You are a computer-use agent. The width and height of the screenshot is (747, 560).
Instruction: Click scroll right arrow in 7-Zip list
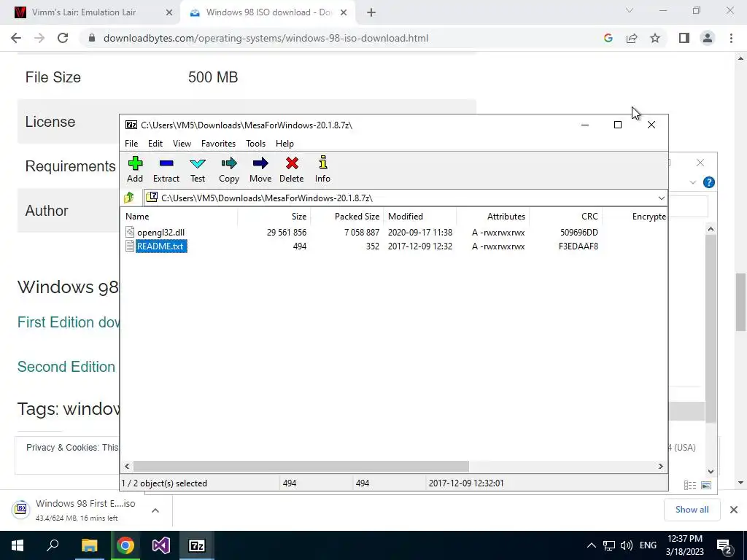pyautogui.click(x=660, y=466)
